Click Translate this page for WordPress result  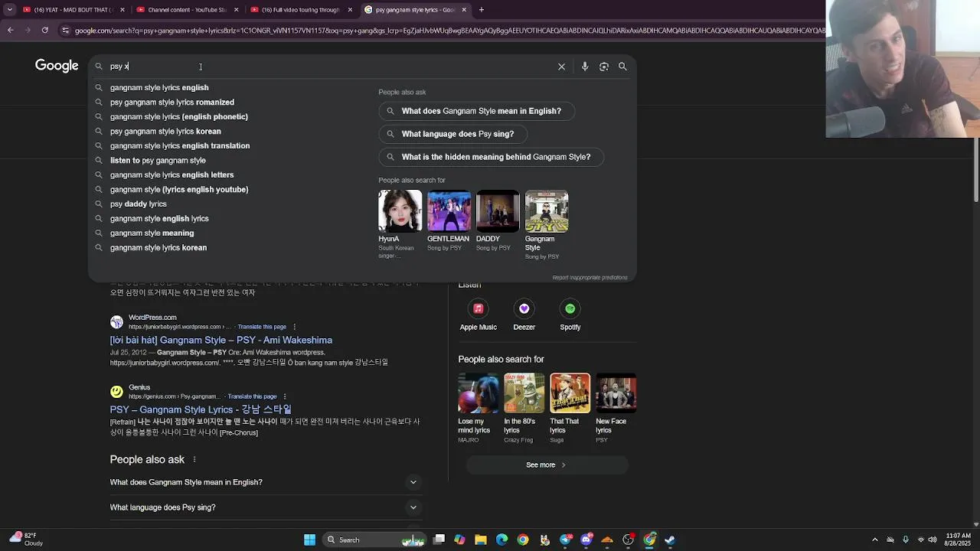click(262, 327)
